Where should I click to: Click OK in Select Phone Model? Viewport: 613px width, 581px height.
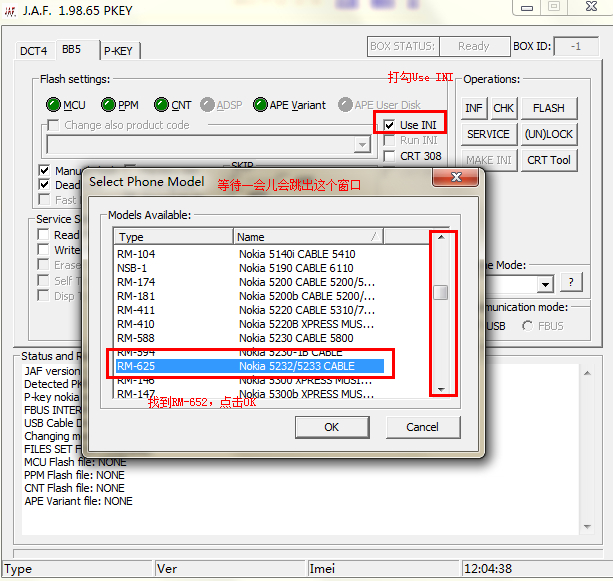pyautogui.click(x=332, y=427)
